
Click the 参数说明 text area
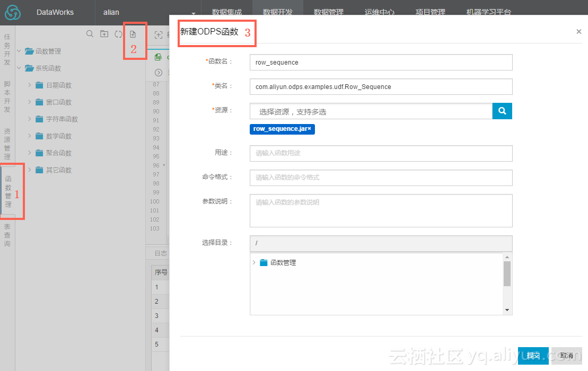(x=381, y=210)
